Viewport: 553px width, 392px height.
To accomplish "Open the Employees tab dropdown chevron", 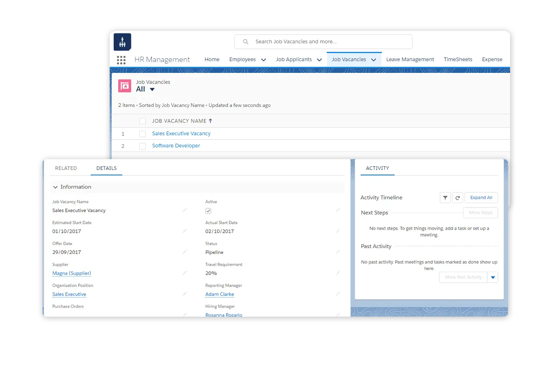I will [264, 60].
